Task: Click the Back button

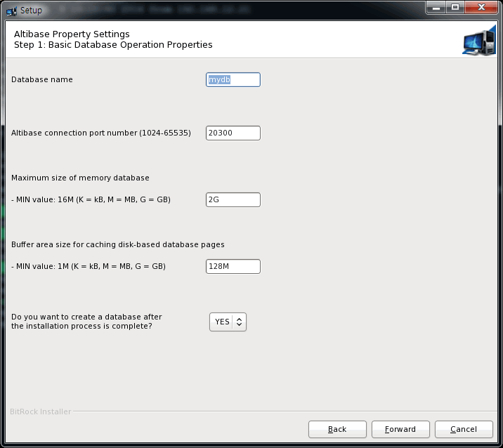Action: 337,429
